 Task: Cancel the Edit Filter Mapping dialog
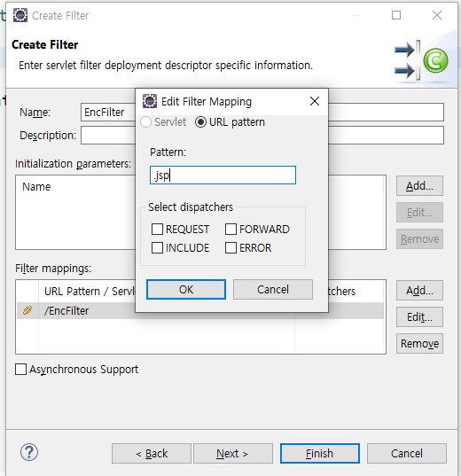pos(273,289)
